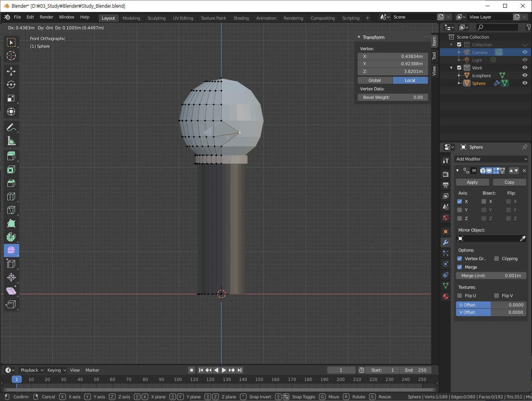Open the Playback dropdown
Image resolution: width=532 pixels, height=401 pixels.
pos(32,370)
